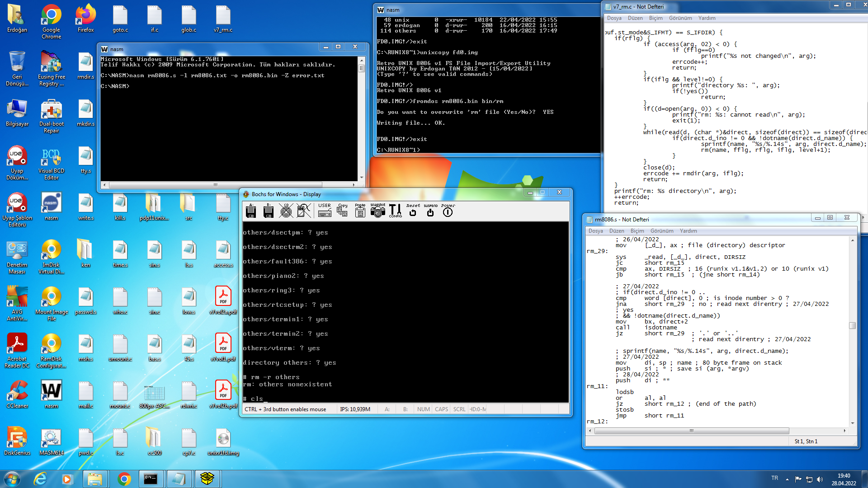This screenshot has width=868, height=488.
Task: Click the USER keyboard shortcut icon
Action: (325, 211)
